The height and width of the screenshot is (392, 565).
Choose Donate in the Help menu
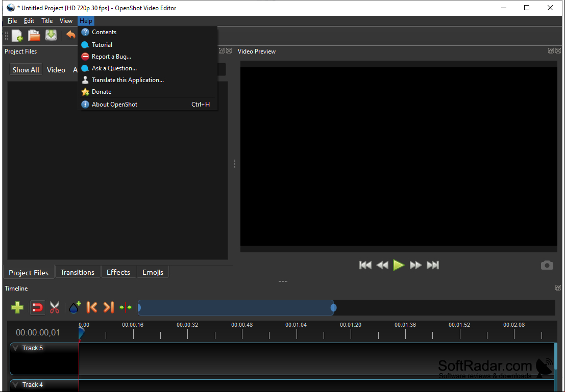[x=148, y=92]
